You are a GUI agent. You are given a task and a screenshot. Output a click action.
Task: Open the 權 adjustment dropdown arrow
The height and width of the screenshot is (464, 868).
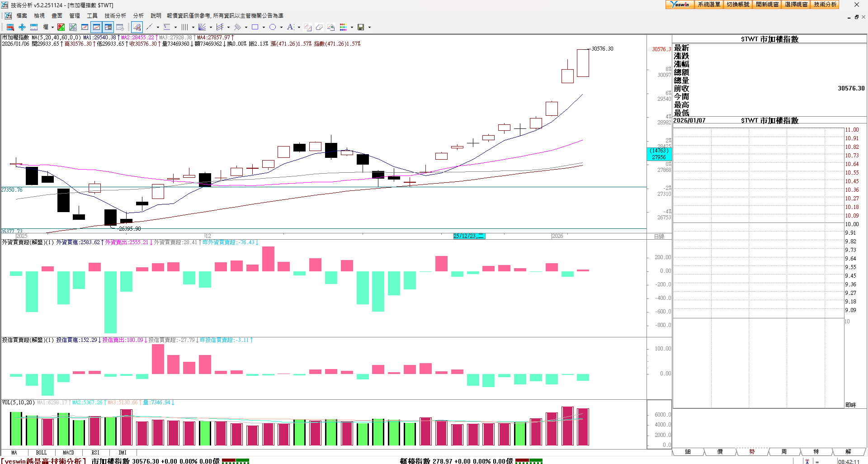tap(52, 27)
